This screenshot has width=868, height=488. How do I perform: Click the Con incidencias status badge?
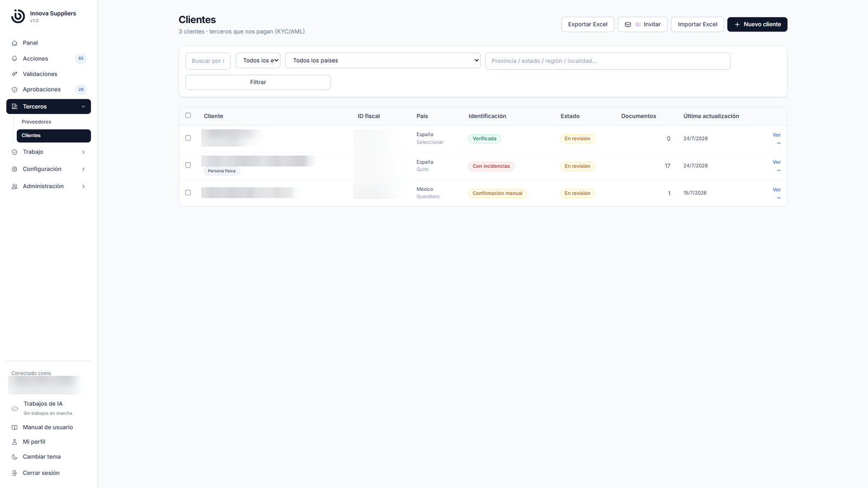coord(491,166)
